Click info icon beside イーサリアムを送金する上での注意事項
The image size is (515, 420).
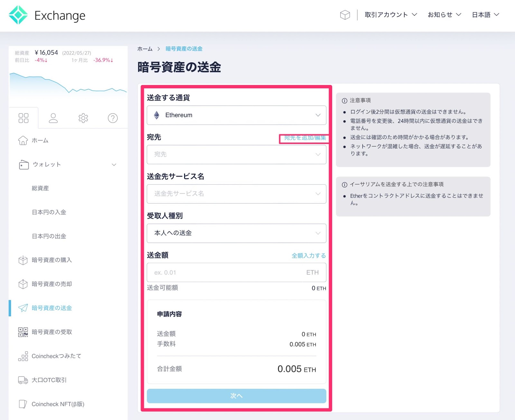coord(344,185)
